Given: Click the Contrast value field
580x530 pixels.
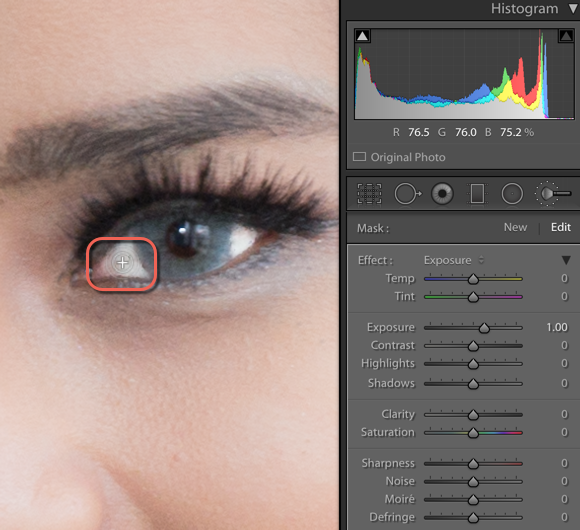Looking at the screenshot, I should [564, 345].
